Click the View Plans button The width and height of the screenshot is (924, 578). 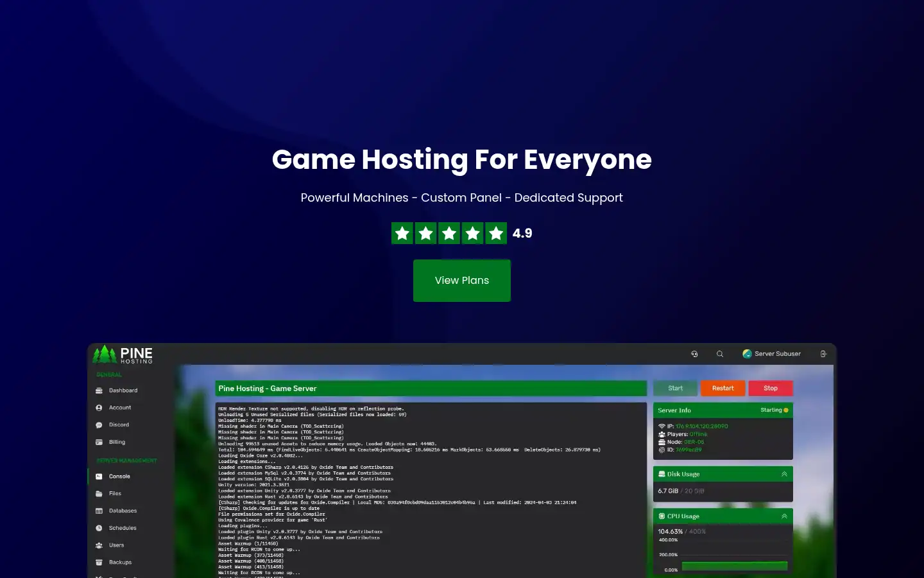click(x=462, y=281)
